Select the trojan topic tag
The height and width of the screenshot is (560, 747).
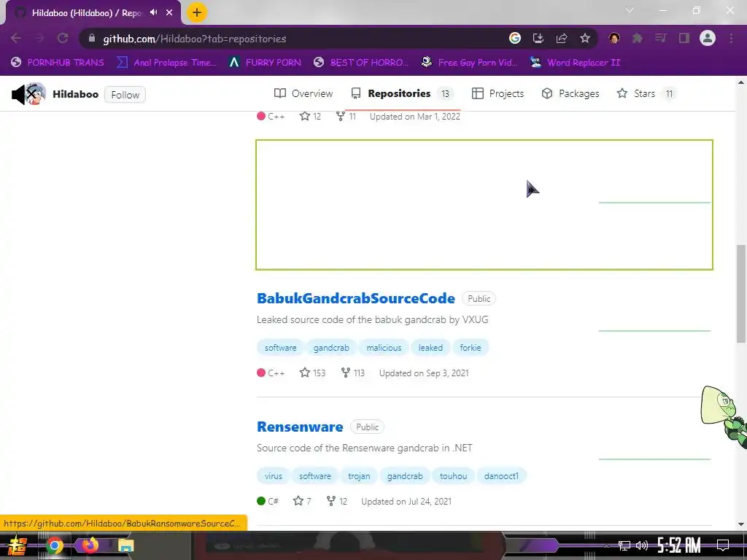click(359, 476)
